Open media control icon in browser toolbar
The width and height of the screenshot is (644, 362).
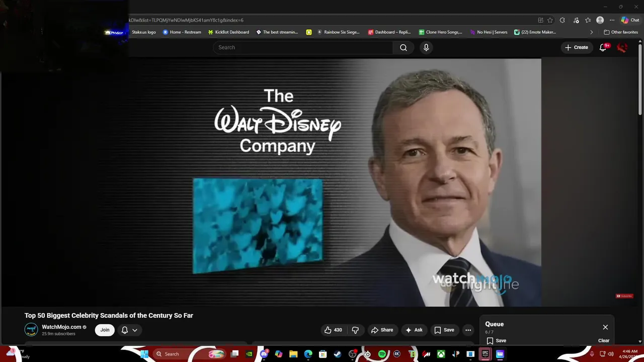pyautogui.click(x=576, y=20)
